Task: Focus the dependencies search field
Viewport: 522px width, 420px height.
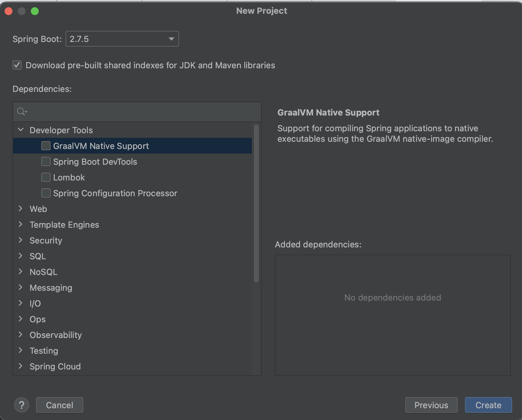Action: (141, 112)
